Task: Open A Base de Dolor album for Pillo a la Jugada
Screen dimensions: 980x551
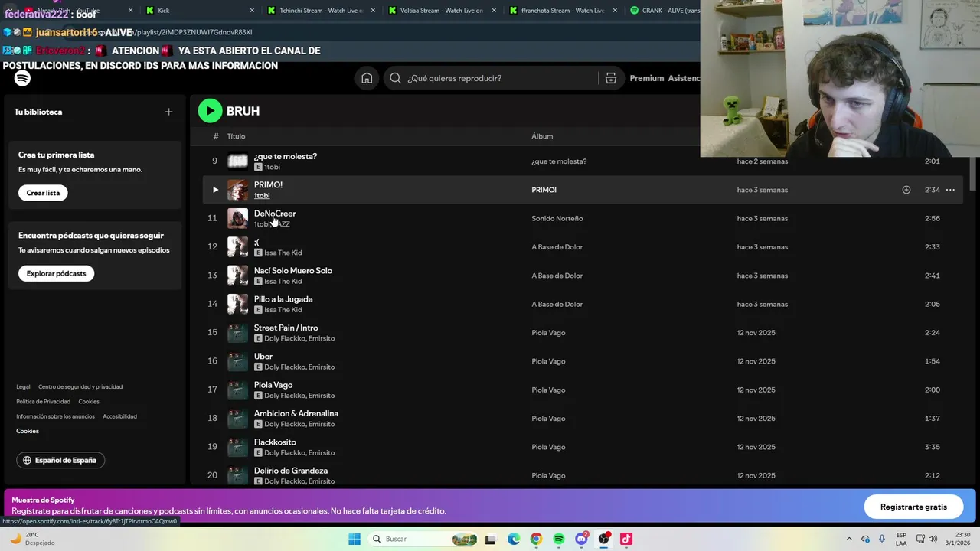Action: pos(557,305)
